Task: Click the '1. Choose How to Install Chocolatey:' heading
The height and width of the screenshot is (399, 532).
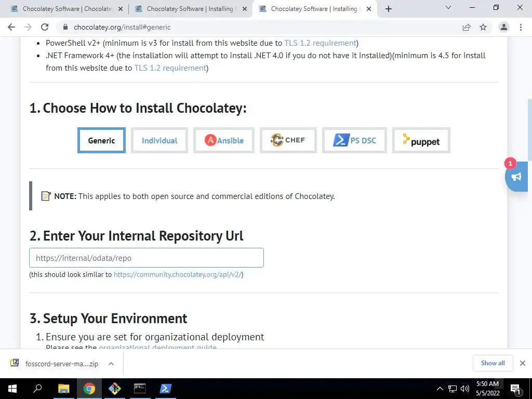Action: click(138, 108)
